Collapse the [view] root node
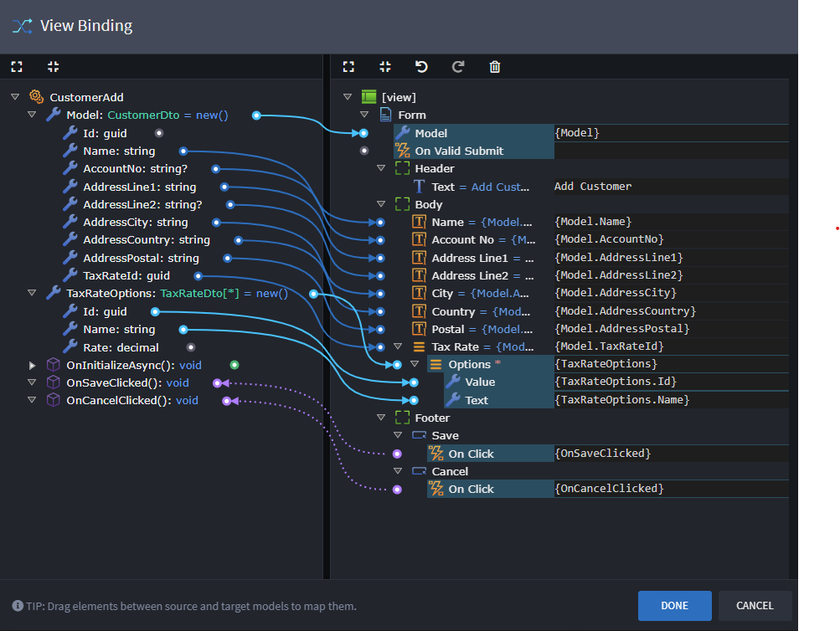Image resolution: width=840 pixels, height=631 pixels. pyautogui.click(x=348, y=97)
